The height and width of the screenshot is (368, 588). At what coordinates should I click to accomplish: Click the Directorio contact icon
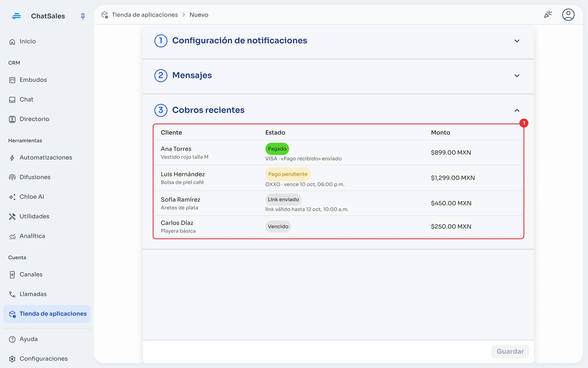[12, 119]
